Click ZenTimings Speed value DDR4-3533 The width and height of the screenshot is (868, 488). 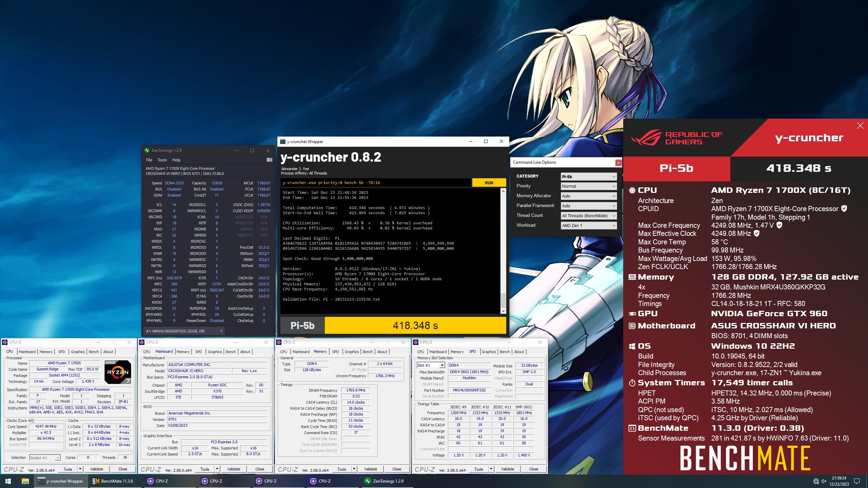pyautogui.click(x=174, y=183)
